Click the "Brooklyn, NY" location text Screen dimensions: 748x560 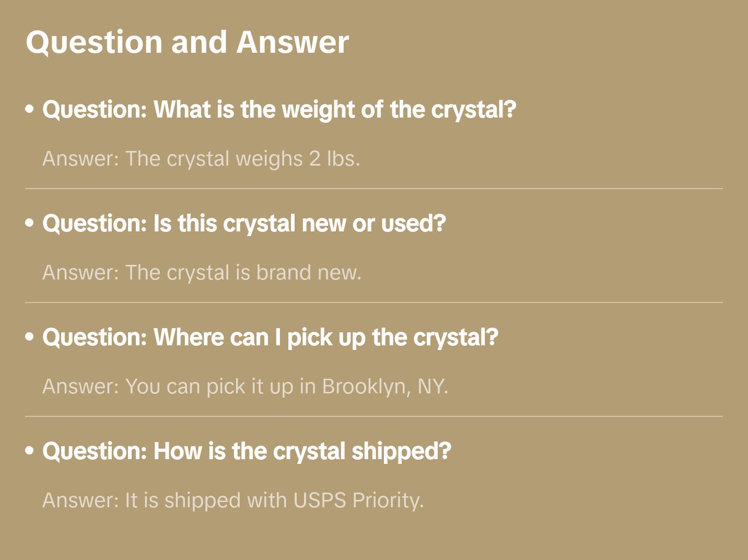[384, 387]
